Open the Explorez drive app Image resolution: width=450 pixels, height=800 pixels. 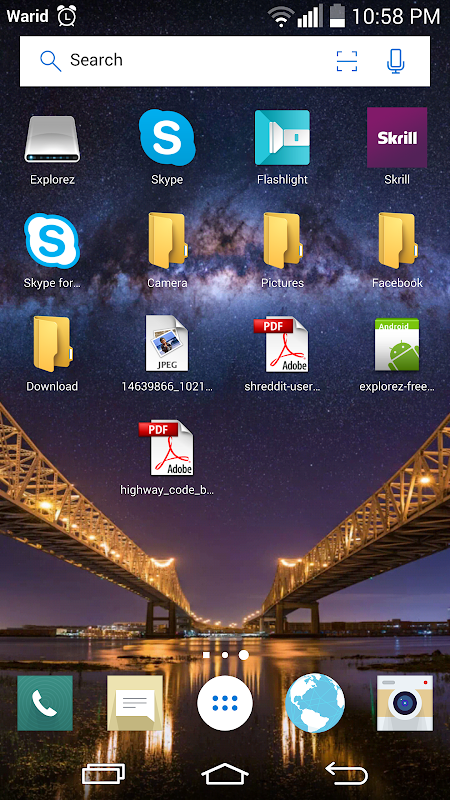point(52,139)
